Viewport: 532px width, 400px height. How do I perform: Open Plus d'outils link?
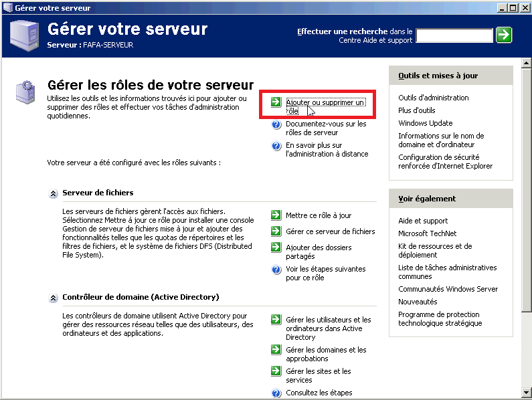[417, 110]
